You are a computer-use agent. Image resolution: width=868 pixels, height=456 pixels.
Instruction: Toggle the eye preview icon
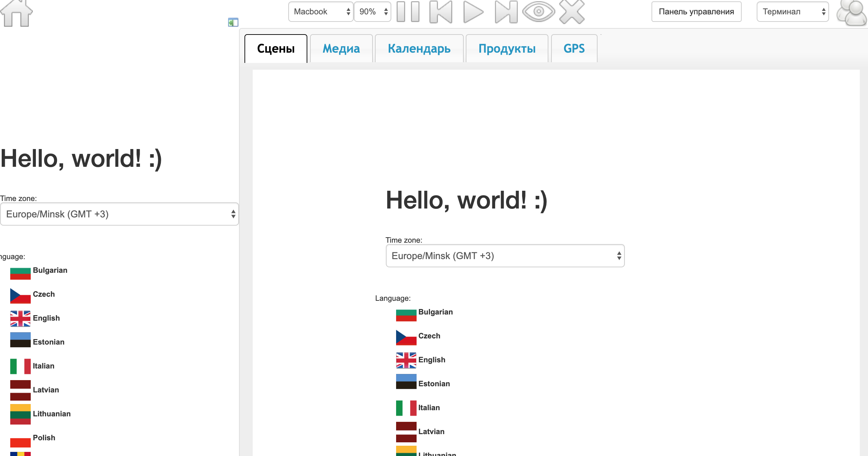538,12
